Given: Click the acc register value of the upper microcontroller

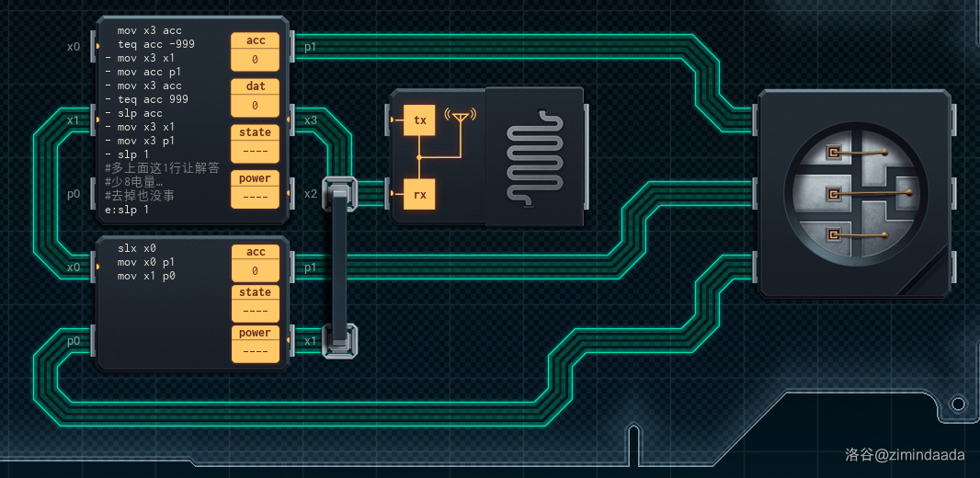Looking at the screenshot, I should [x=255, y=61].
